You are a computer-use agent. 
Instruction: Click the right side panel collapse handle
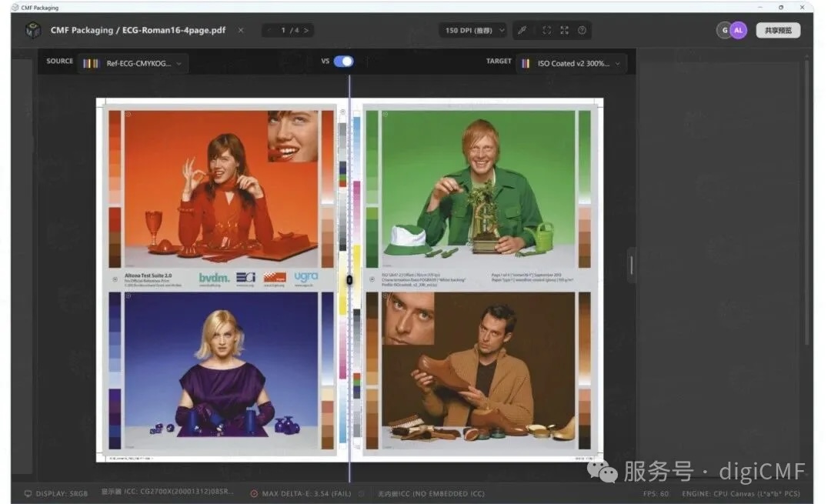coord(631,265)
